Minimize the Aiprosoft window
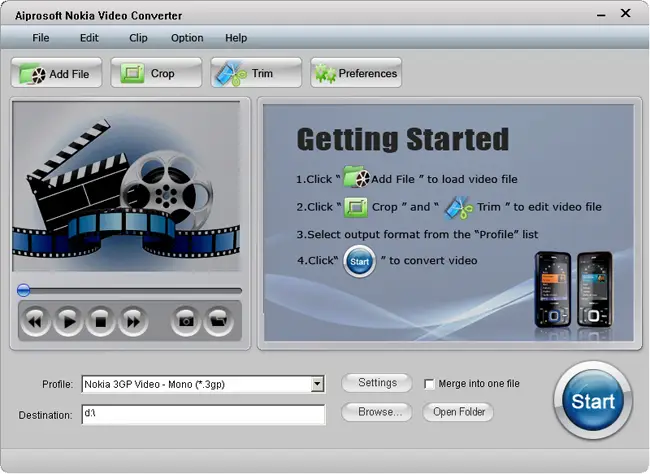This screenshot has height=474, width=650. 601,15
